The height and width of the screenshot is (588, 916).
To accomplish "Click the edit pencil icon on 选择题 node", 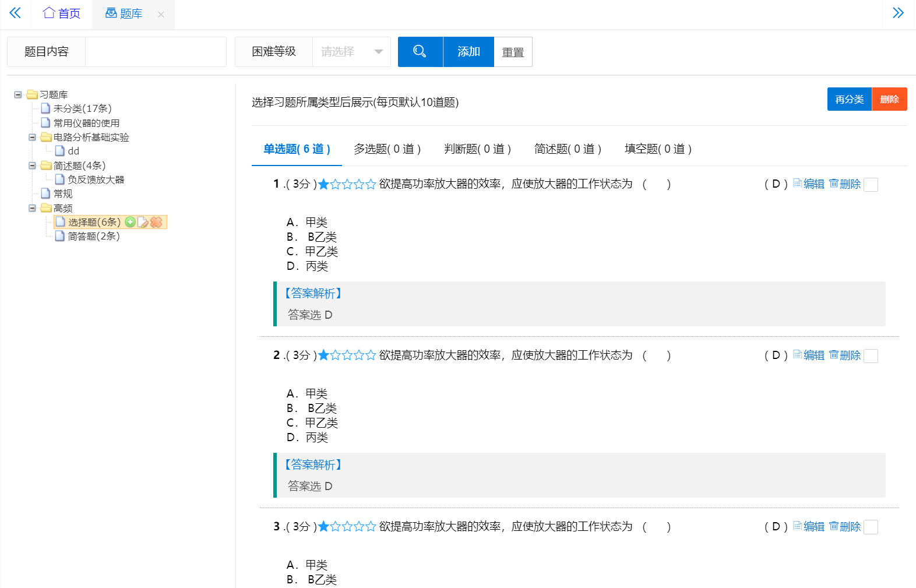I will (x=143, y=222).
